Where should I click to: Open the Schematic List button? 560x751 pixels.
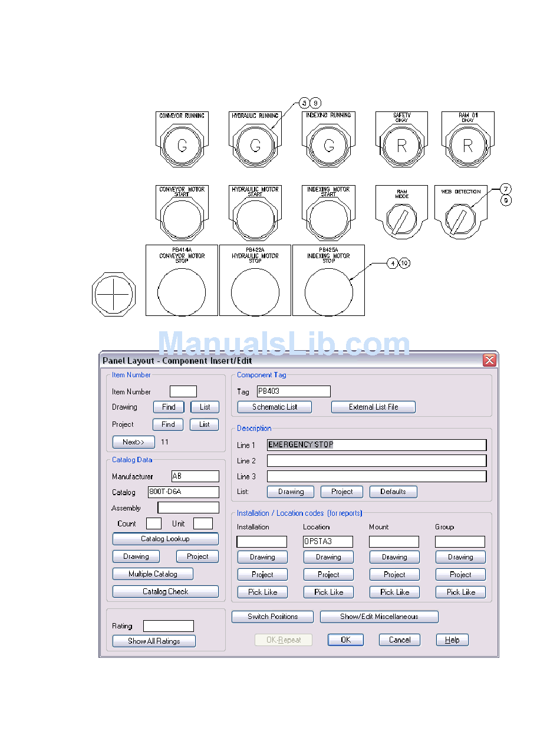pos(275,407)
